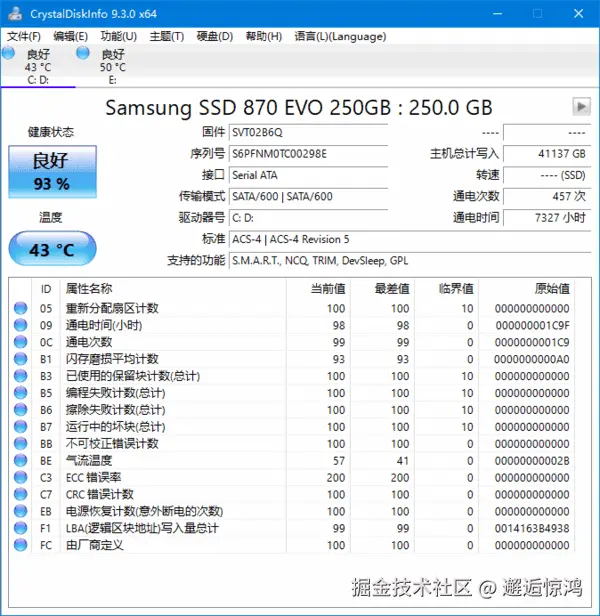Open the 帮助(H) menu
Screen dimensions: 600x616
tap(264, 37)
